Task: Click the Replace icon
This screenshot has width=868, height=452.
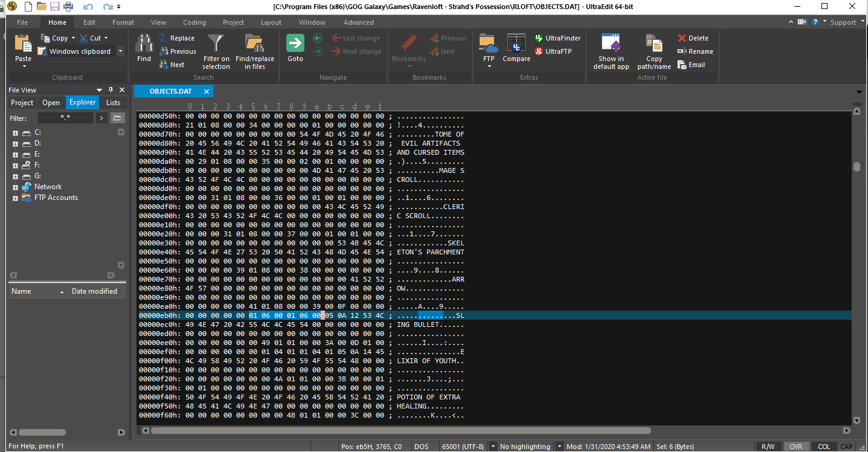Action: (164, 38)
